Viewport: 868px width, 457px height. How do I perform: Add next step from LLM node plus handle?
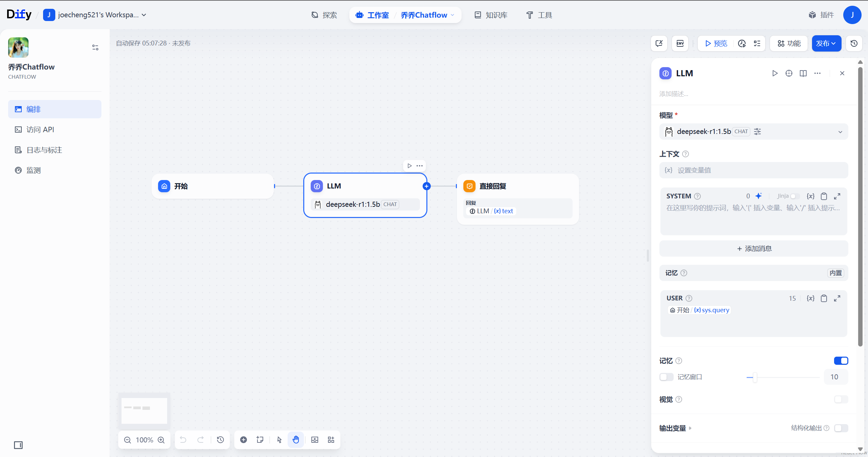(x=427, y=186)
